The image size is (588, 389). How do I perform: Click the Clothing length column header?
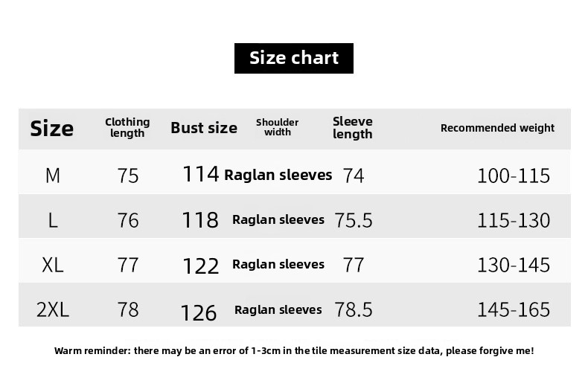point(127,127)
